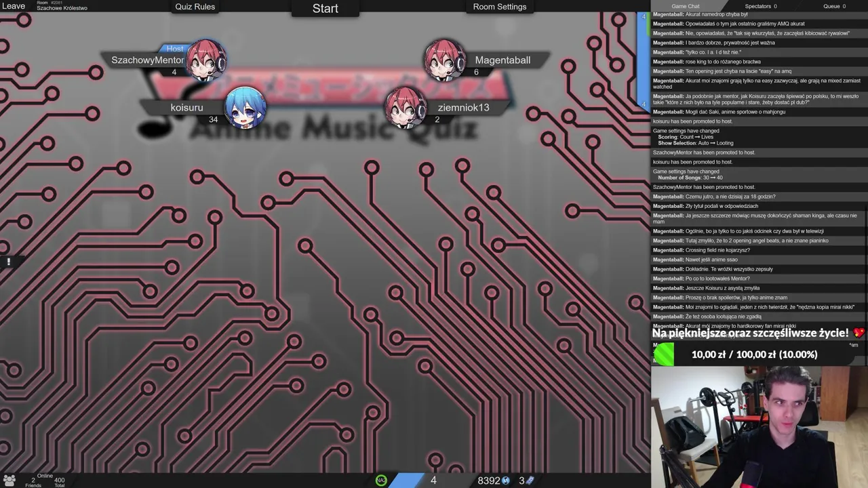Select player name koisuru
Image resolution: width=868 pixels, height=488 pixels.
click(x=186, y=107)
